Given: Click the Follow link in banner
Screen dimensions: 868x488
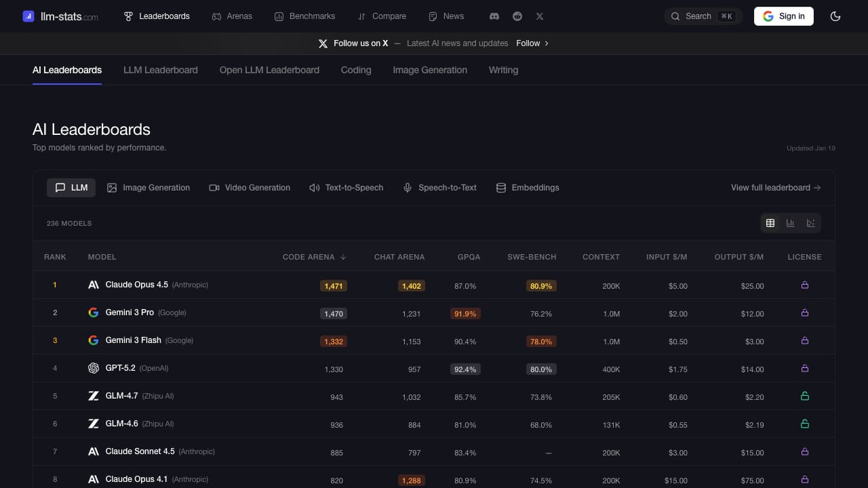Looking at the screenshot, I should [x=532, y=43].
